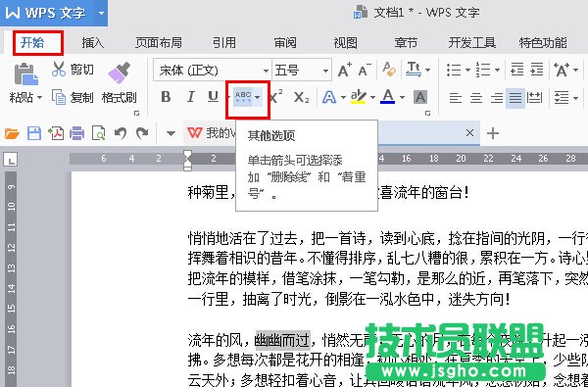This screenshot has width=588, height=387.
Task: Click the save disk icon
Action: coord(34,133)
